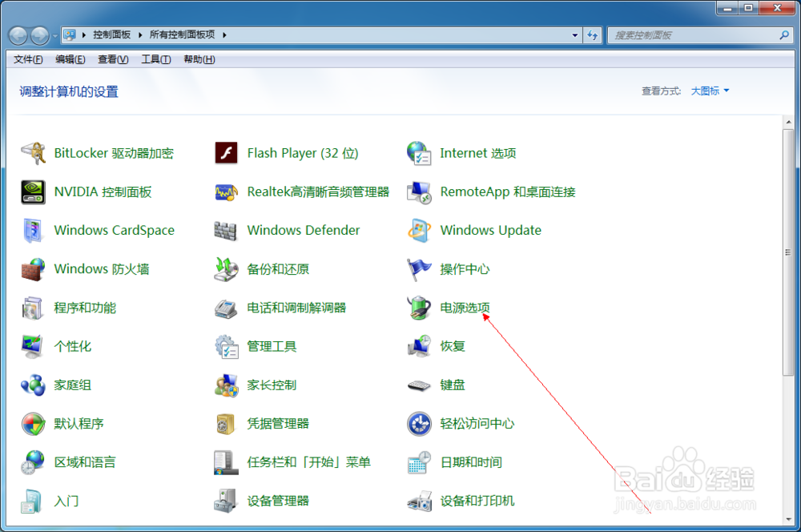This screenshot has height=532, width=801.
Task: Open the 凭据管理器 safe icon
Action: point(227,424)
